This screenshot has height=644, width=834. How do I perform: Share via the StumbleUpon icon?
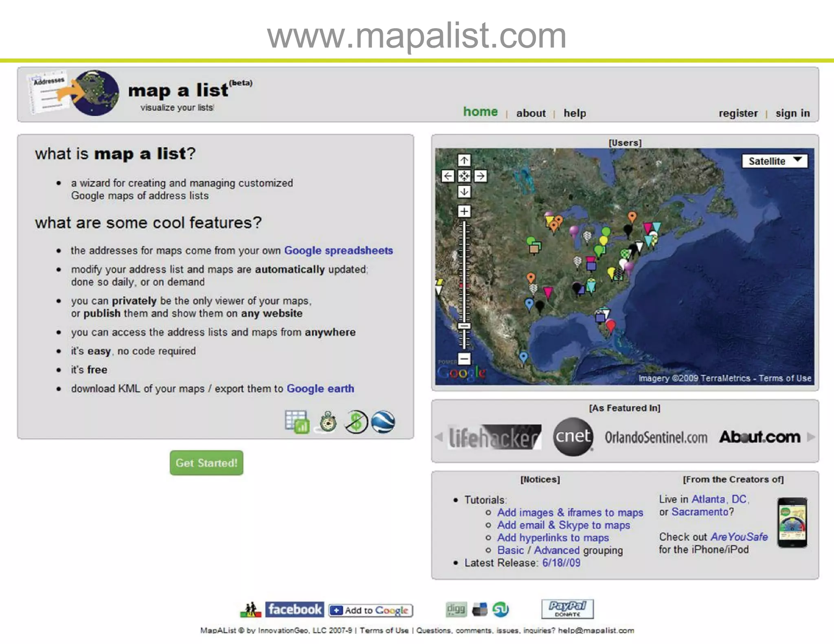(x=500, y=609)
